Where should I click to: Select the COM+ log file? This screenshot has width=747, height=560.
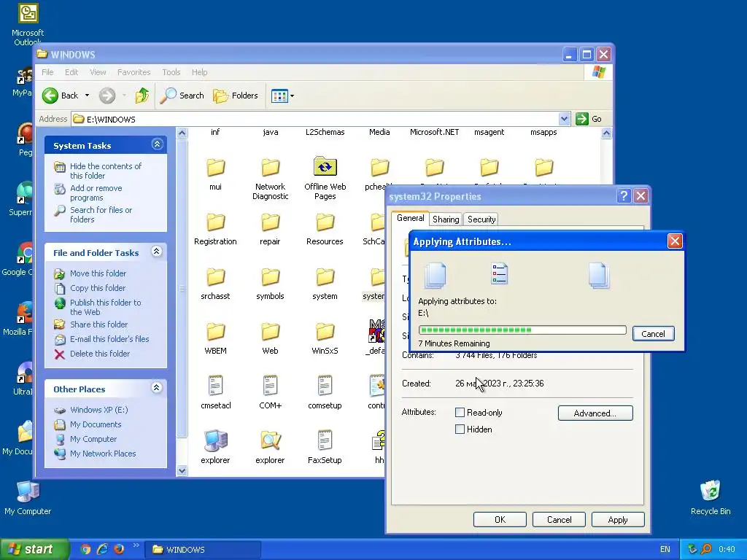pos(270,386)
